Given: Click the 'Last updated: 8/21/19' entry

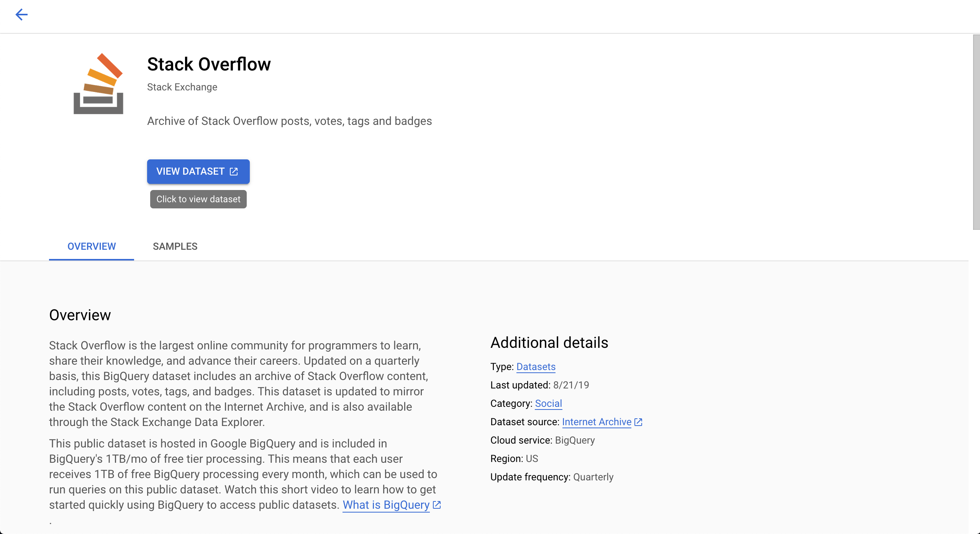Looking at the screenshot, I should tap(539, 385).
